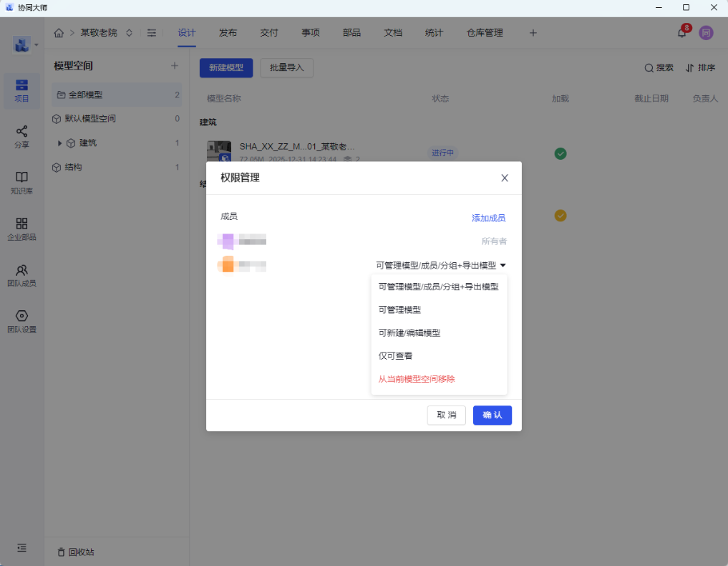The width and height of the screenshot is (728, 566).
Task: Open 团队成员 sidebar icon
Action: pos(22,275)
